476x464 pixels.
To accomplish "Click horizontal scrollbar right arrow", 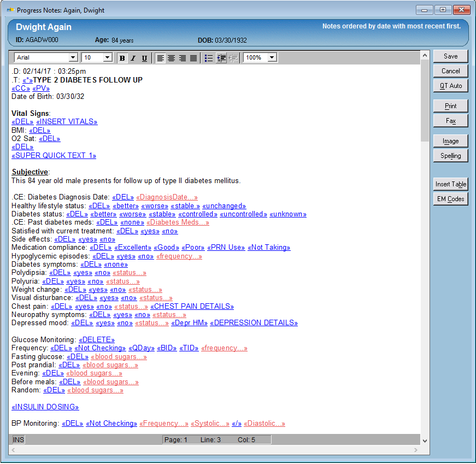I will [x=416, y=450].
